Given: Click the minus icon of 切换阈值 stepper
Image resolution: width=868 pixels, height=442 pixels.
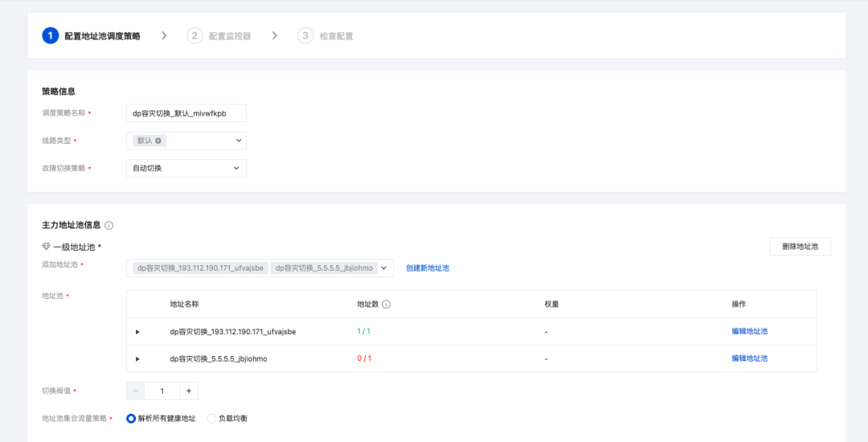Looking at the screenshot, I should (x=136, y=391).
